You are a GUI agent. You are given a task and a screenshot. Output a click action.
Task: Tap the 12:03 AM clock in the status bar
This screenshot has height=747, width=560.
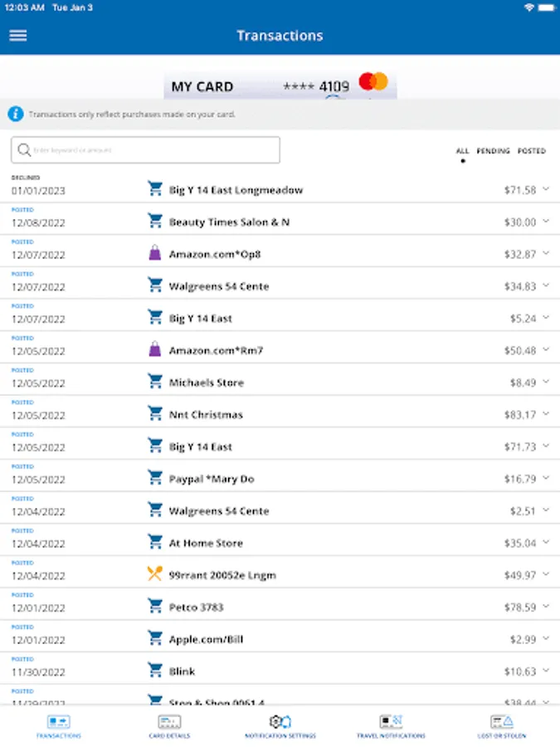24,7
